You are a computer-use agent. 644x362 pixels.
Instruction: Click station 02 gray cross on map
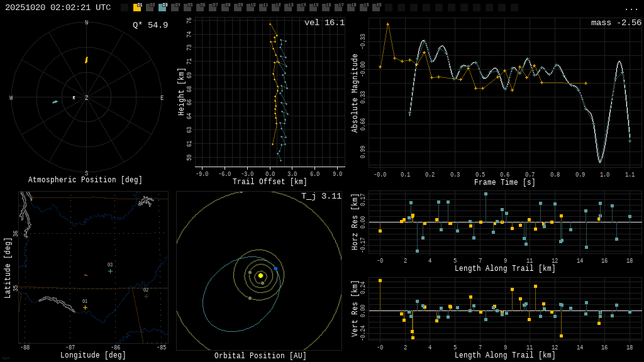click(x=146, y=296)
